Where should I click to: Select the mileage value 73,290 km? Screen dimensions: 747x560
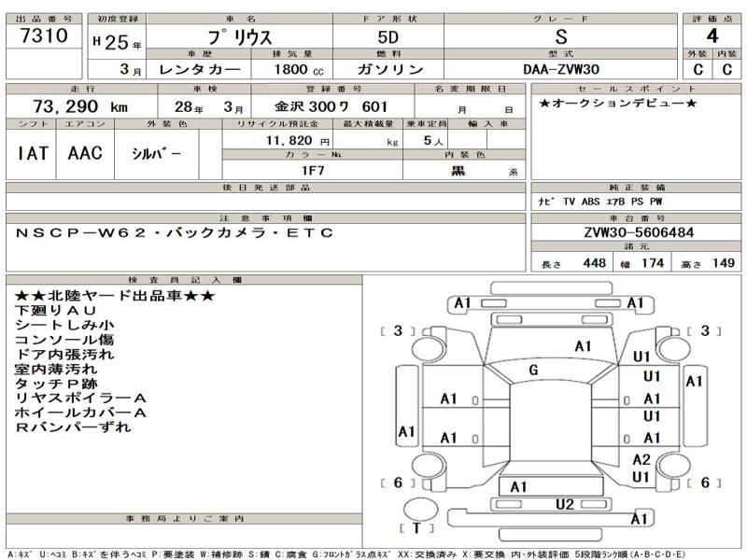[x=67, y=107]
